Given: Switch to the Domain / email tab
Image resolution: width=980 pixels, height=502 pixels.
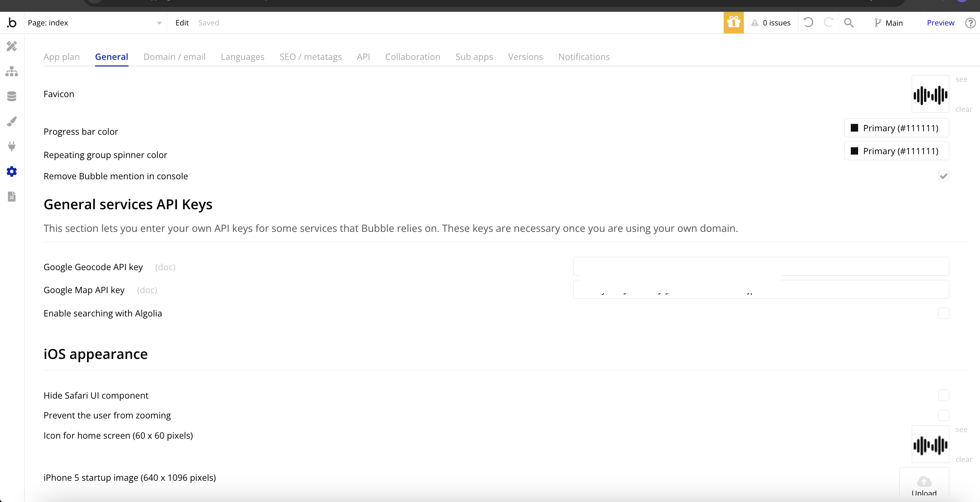Looking at the screenshot, I should 174,57.
